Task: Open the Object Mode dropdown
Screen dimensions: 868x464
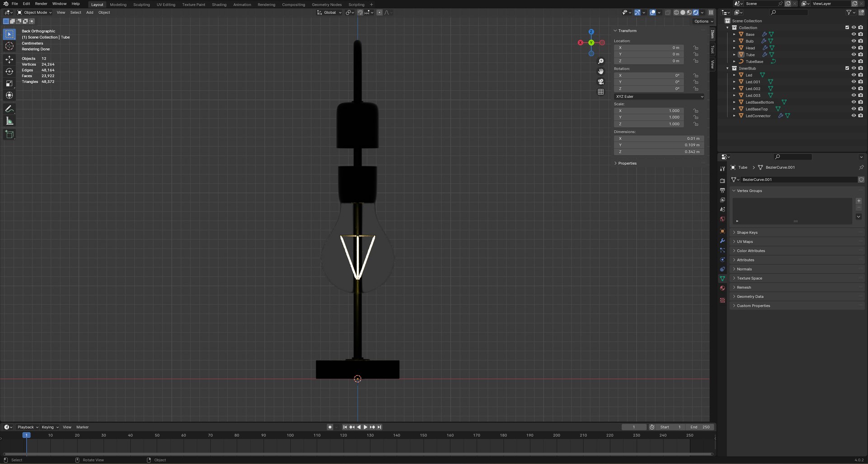Action: click(34, 13)
